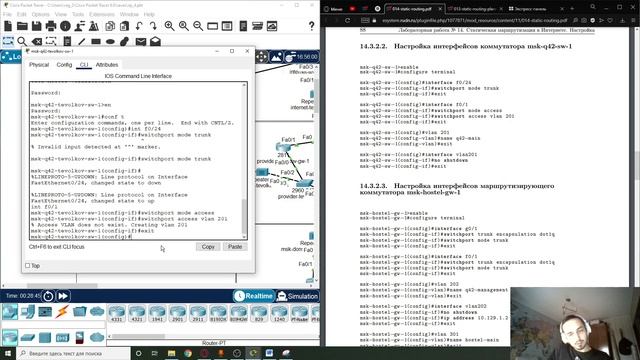
Task: Open the Physical tab
Action: (x=39, y=65)
